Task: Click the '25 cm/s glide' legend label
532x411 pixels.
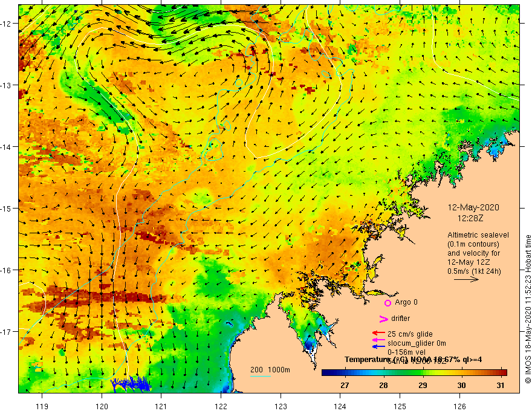Action: point(410,334)
